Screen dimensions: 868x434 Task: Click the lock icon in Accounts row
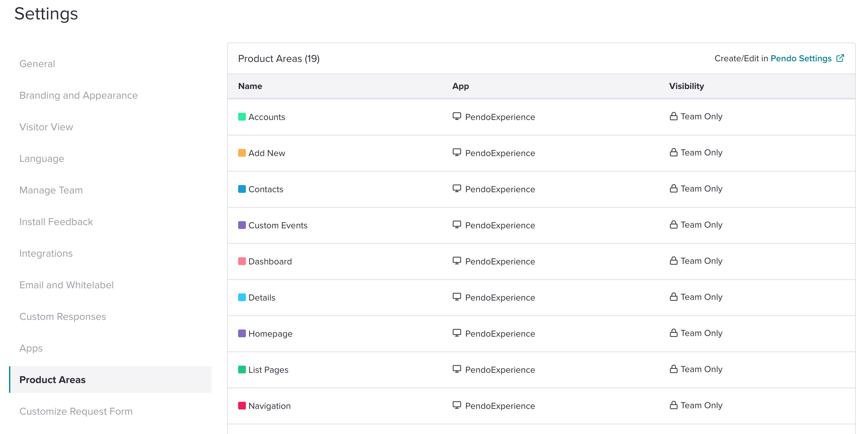(x=673, y=116)
